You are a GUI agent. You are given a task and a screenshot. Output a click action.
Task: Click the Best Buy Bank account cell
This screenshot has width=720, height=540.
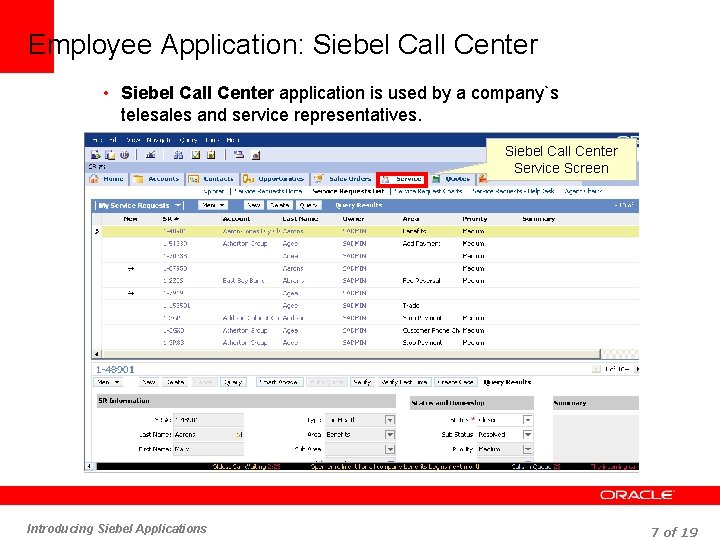click(x=243, y=281)
